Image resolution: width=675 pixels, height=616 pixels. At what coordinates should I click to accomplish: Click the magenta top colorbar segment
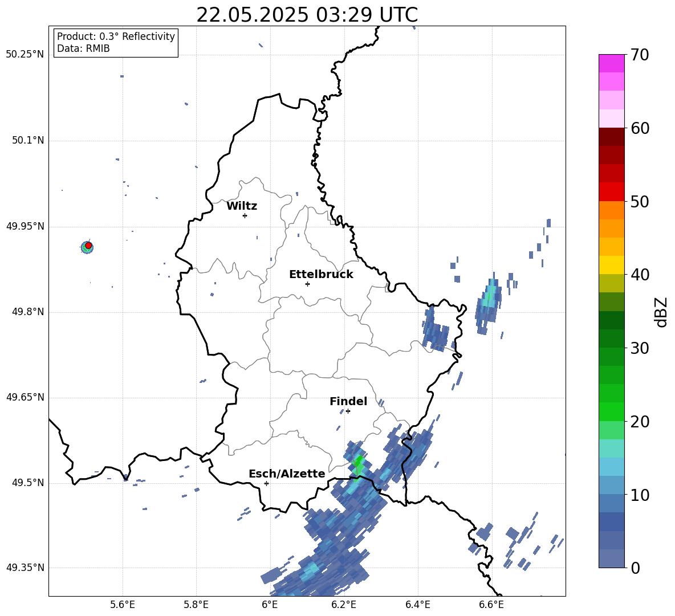(611, 64)
